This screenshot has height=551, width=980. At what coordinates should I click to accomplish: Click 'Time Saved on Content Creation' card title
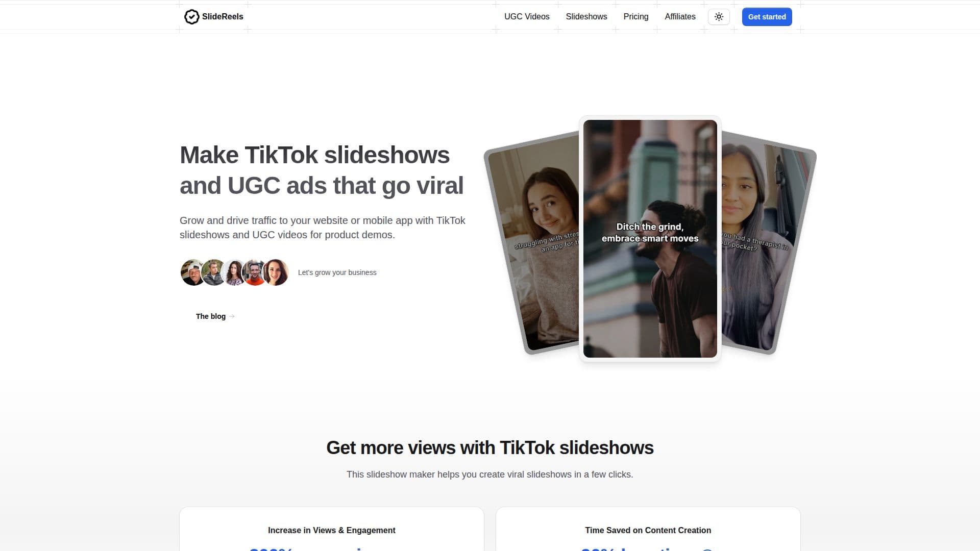click(x=648, y=530)
